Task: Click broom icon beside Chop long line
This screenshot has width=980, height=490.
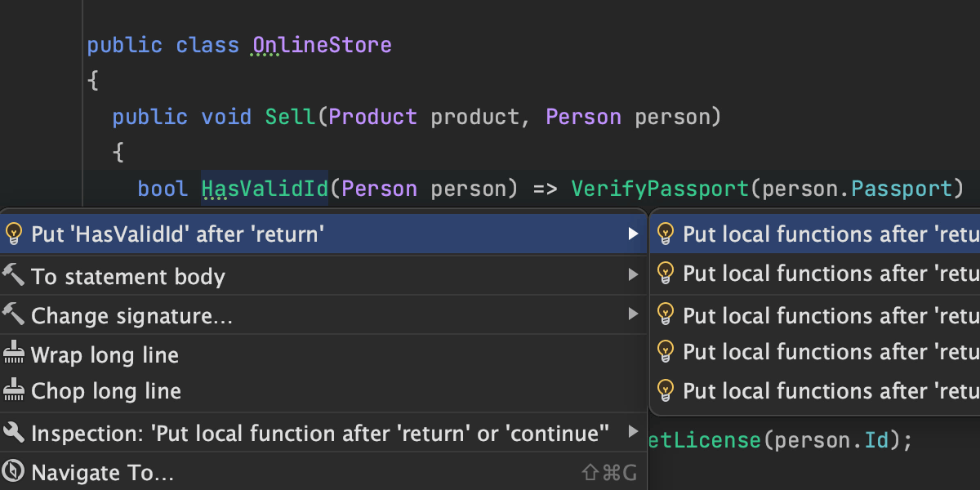Action: pyautogui.click(x=14, y=391)
